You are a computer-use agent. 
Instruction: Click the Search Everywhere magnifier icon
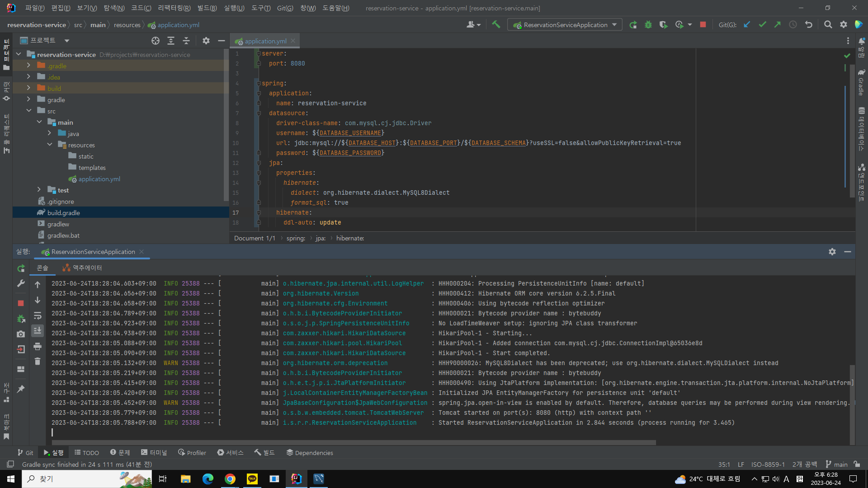[828, 25]
